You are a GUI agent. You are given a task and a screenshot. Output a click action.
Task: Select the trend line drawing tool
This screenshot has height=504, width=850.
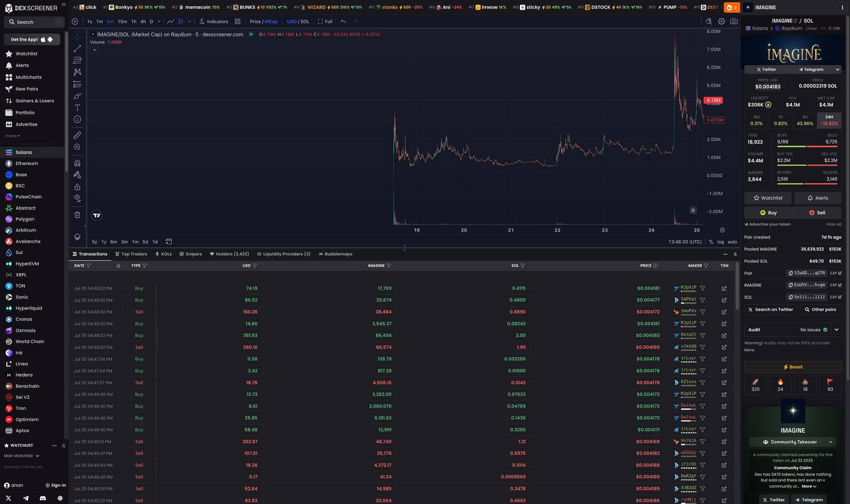(x=77, y=49)
